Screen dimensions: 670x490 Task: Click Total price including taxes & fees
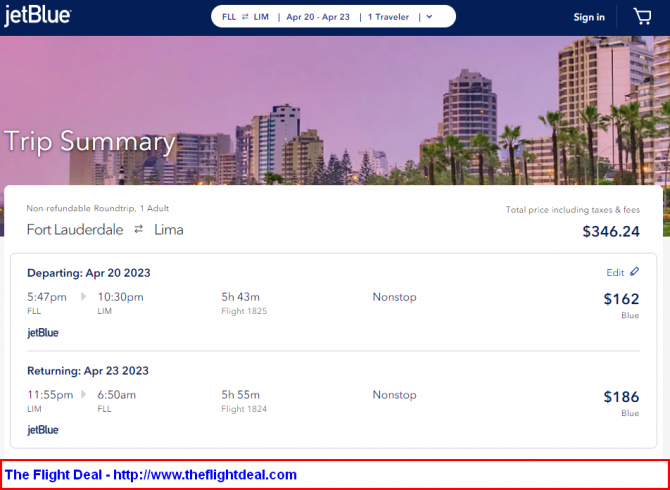pyautogui.click(x=573, y=210)
